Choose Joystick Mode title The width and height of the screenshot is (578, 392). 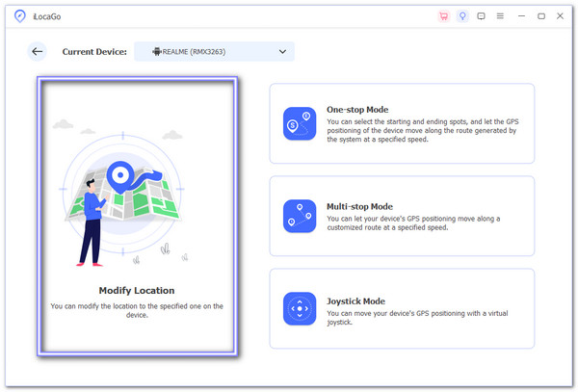(355, 301)
